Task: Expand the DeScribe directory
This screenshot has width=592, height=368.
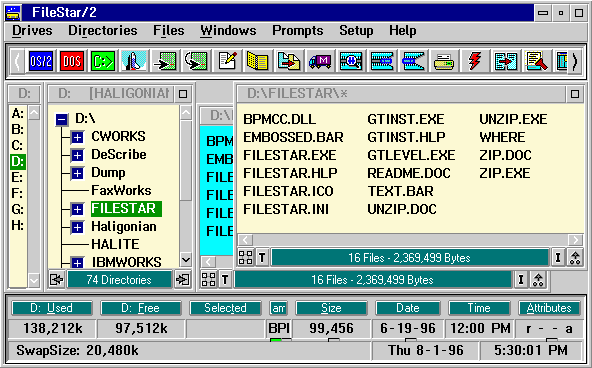Action: [77, 155]
